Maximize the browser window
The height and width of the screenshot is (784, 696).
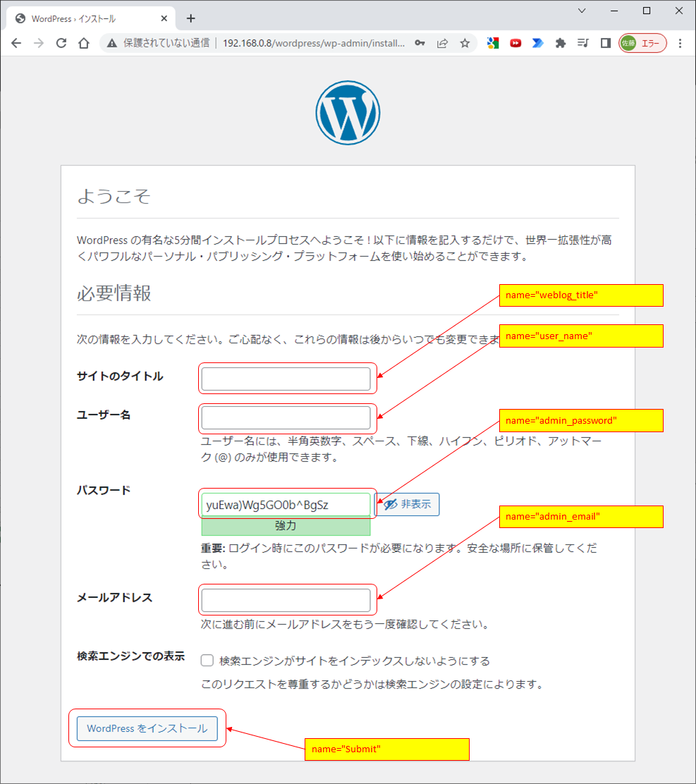coord(647,11)
